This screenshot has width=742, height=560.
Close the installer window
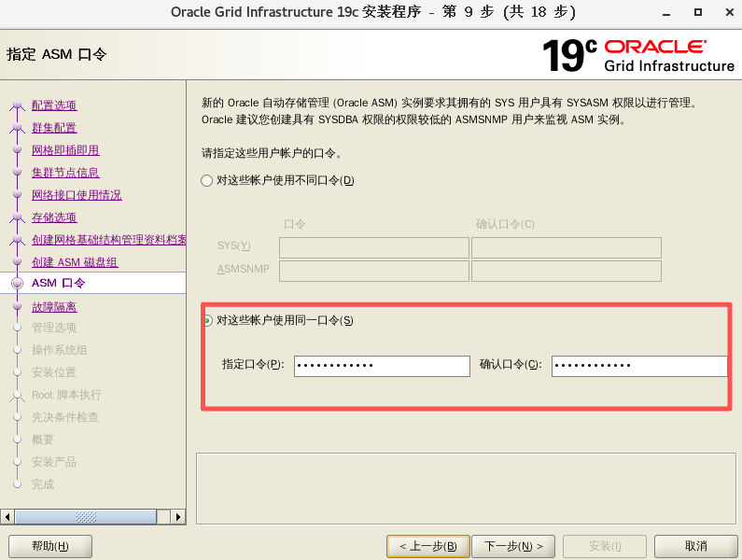(x=730, y=12)
